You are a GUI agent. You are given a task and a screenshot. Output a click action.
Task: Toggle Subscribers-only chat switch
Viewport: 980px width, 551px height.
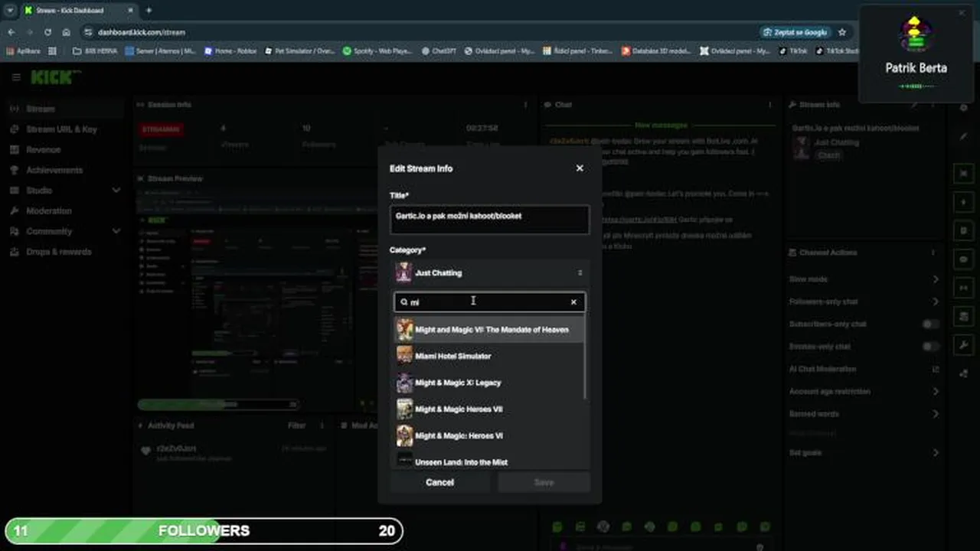[930, 324]
